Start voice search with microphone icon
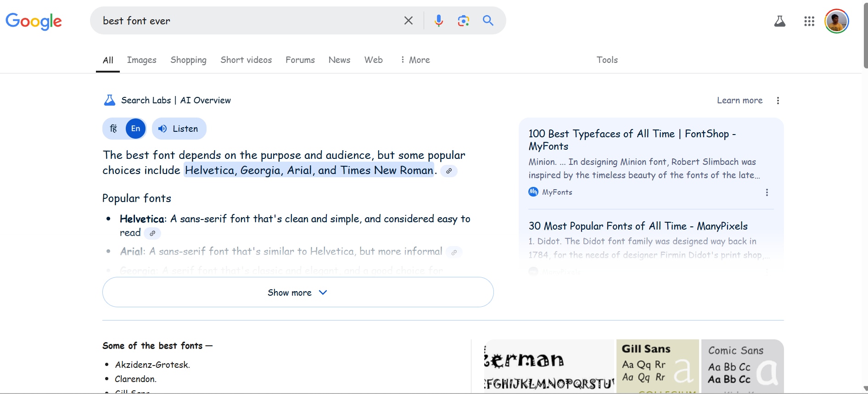This screenshot has width=868, height=394. [439, 21]
